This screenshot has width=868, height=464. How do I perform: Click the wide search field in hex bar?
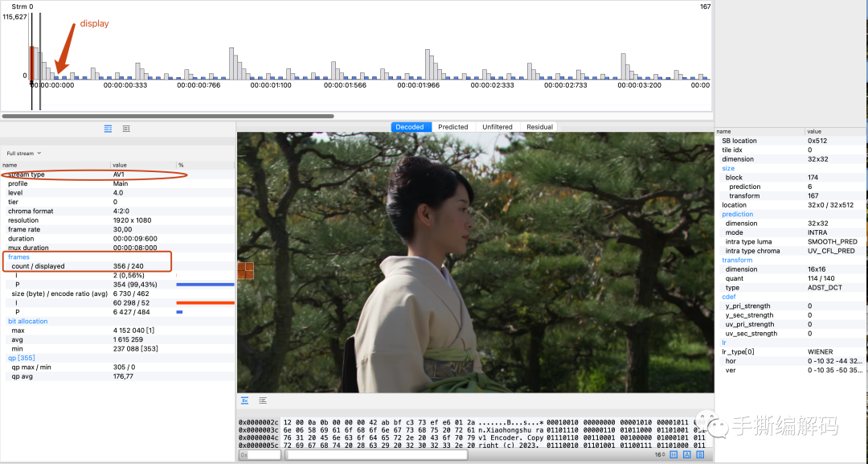466,455
